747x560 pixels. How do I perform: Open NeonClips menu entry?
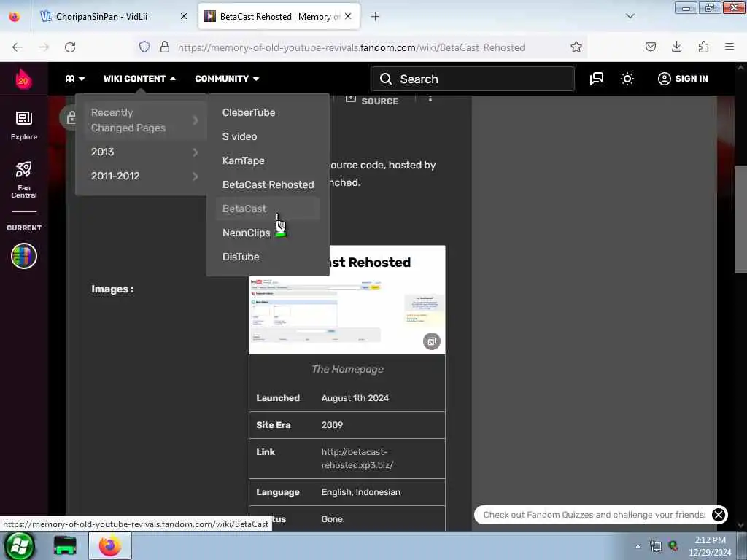coord(247,233)
